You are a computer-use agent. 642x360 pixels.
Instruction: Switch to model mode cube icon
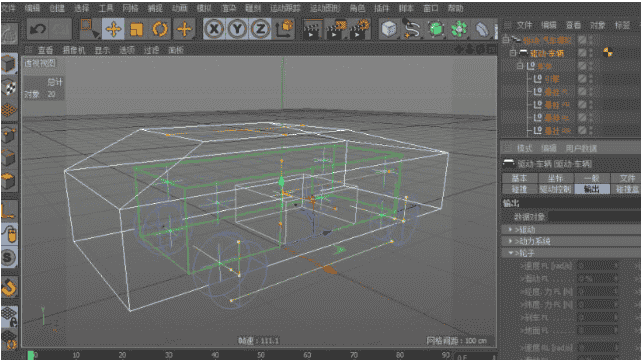tap(9, 64)
